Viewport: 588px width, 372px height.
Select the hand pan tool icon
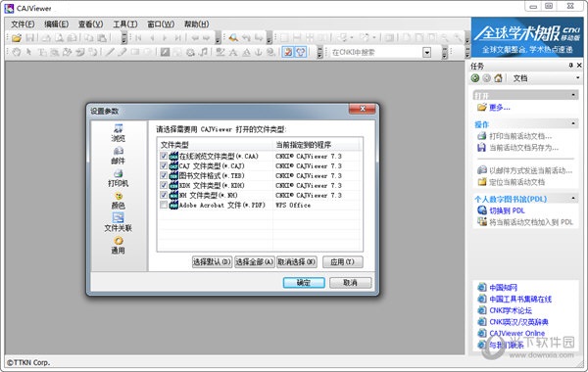pyautogui.click(x=16, y=52)
